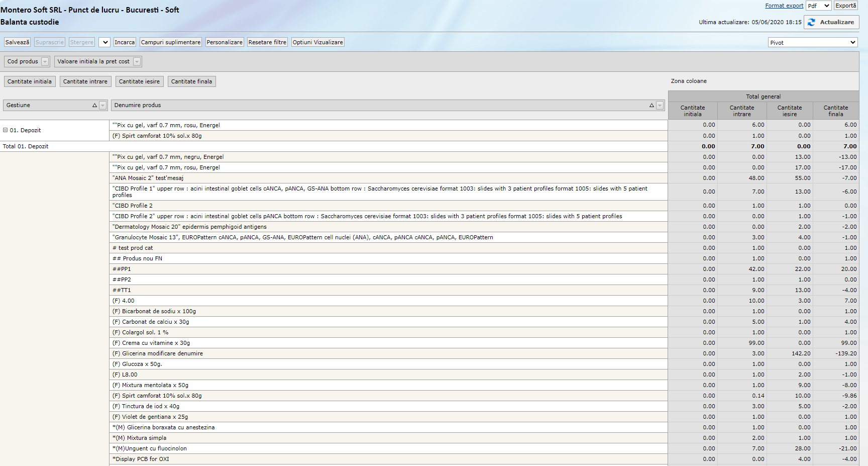Screen dimensions: 868x466
Task: Open filter arrow on Gestiune field
Action: point(103,106)
